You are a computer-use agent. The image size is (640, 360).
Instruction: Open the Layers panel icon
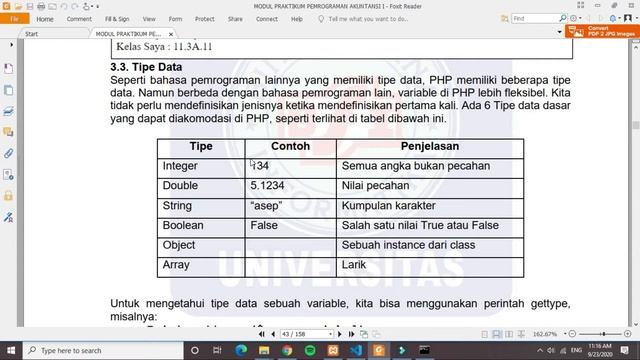[8, 111]
